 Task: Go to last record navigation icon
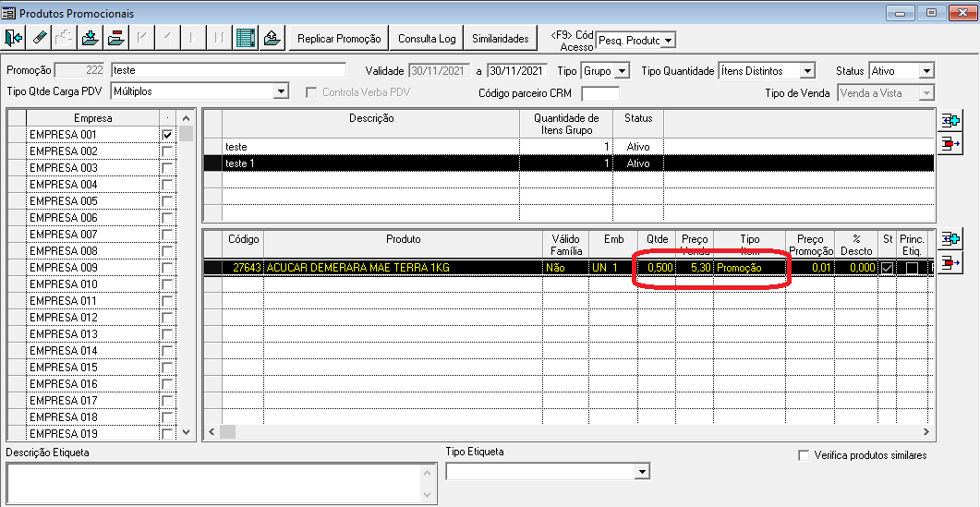(219, 38)
